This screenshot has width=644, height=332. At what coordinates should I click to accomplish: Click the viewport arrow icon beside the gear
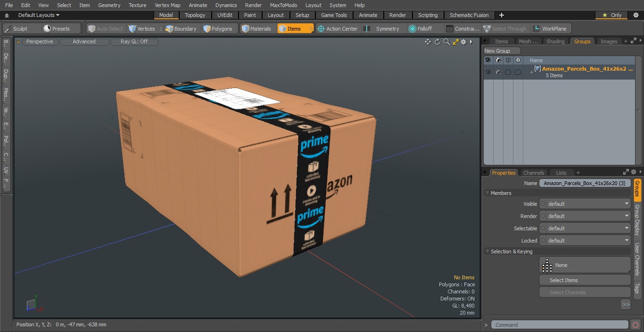[471, 42]
